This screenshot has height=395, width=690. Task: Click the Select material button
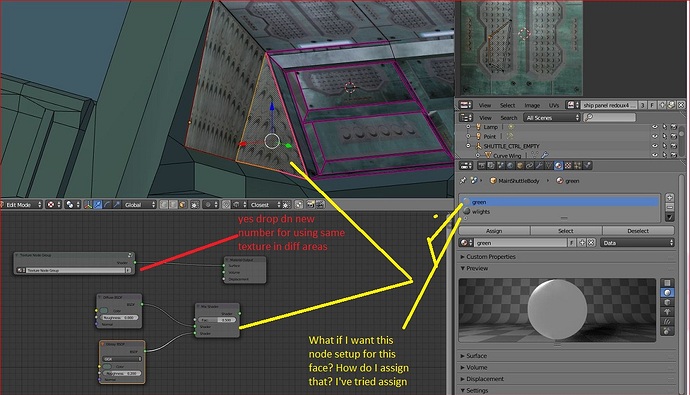(566, 230)
